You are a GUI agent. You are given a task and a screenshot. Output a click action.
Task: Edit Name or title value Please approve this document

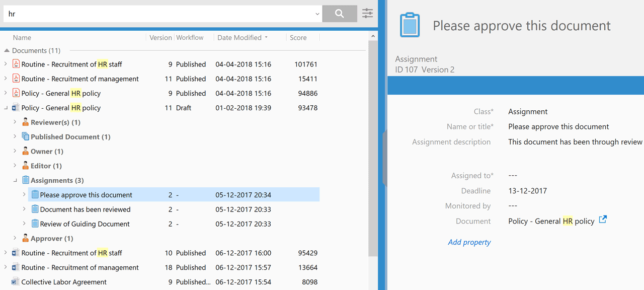[558, 127]
